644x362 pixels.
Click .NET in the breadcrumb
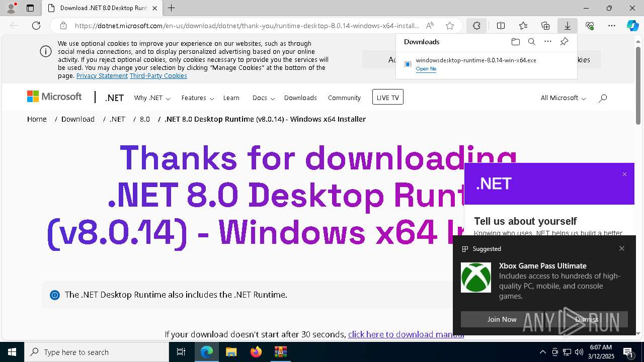click(117, 119)
